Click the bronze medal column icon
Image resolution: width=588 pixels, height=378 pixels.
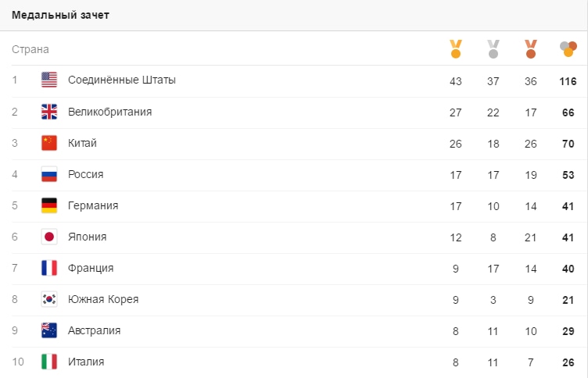click(531, 49)
